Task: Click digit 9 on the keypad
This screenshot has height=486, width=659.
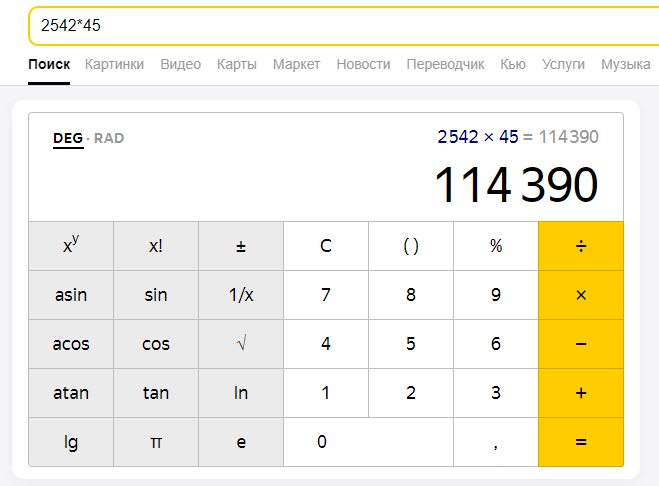Action: (496, 295)
